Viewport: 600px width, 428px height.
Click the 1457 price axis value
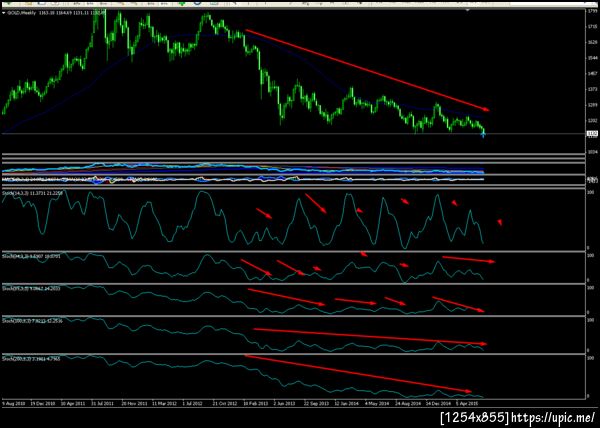pyautogui.click(x=592, y=73)
